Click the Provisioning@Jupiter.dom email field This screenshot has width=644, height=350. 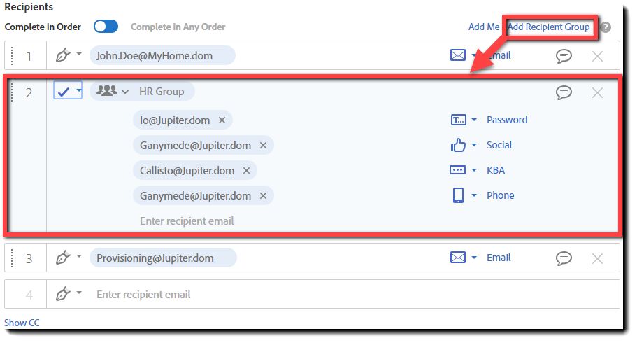point(163,258)
